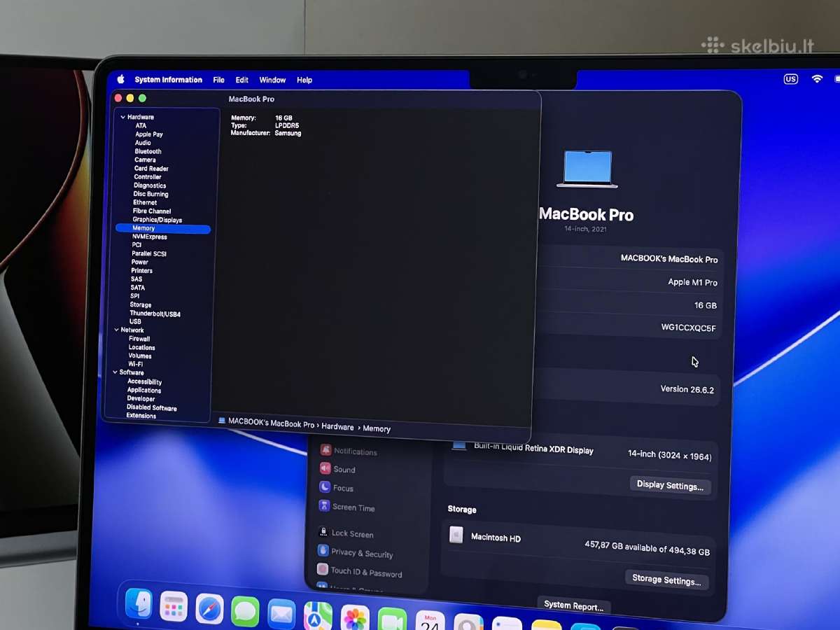Open Privacy & Security in System Settings
The height and width of the screenshot is (630, 840).
pyautogui.click(x=355, y=553)
